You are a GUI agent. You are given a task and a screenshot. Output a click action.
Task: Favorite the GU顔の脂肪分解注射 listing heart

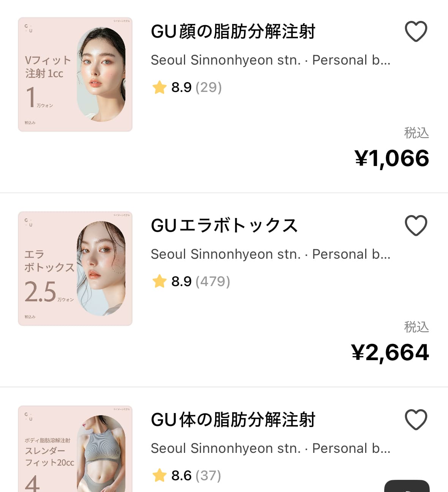pyautogui.click(x=416, y=31)
